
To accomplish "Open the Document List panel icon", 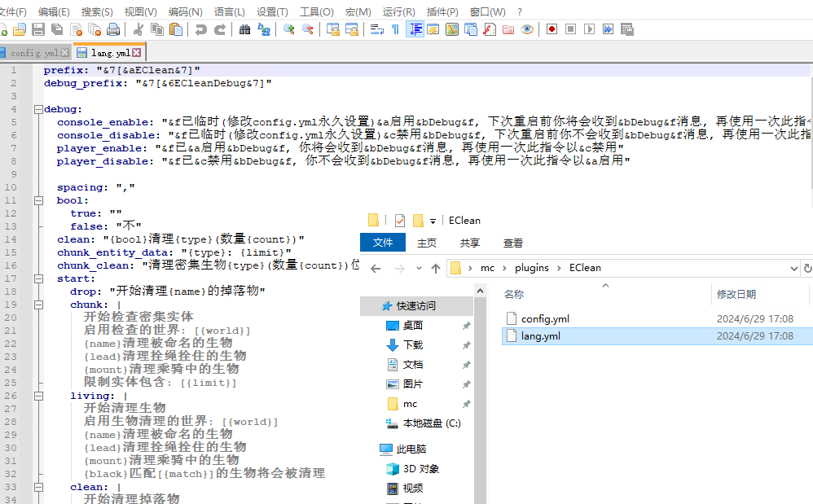I will point(471,29).
